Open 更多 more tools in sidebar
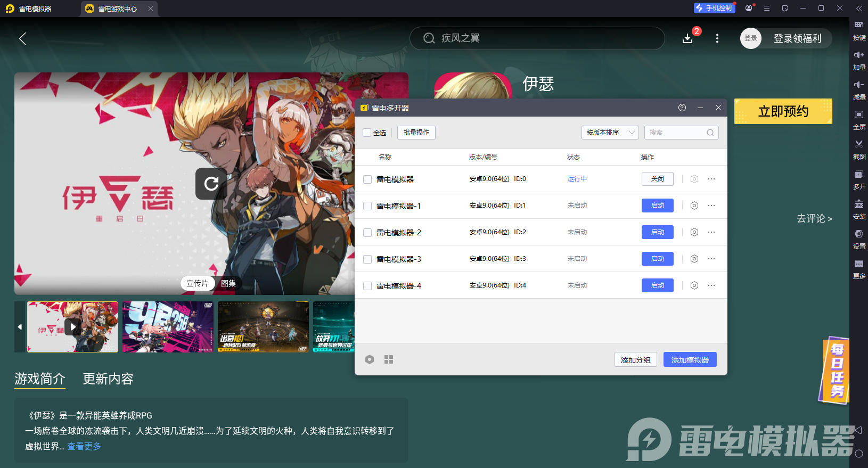Viewport: 868px width, 468px height. (859, 269)
